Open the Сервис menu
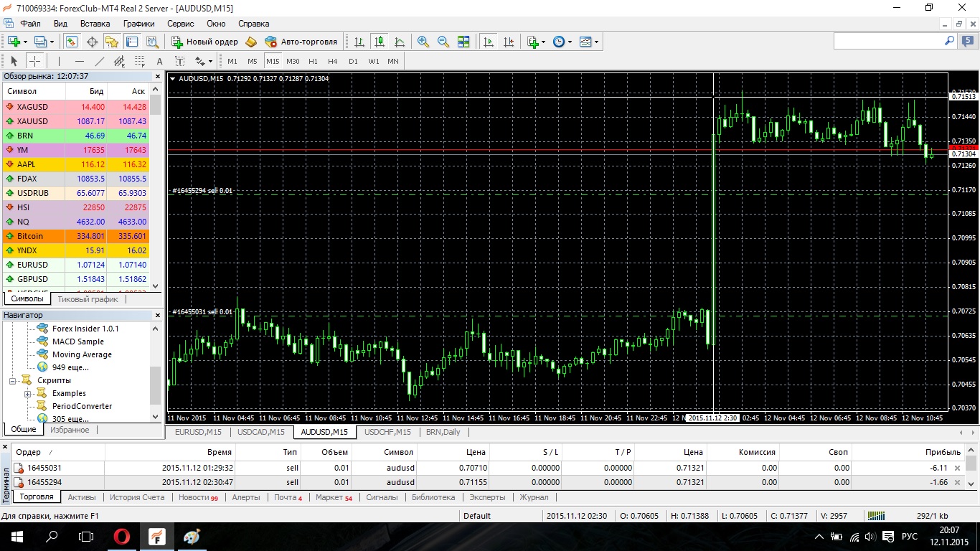Viewport: 980px width, 551px height. pyautogui.click(x=181, y=24)
